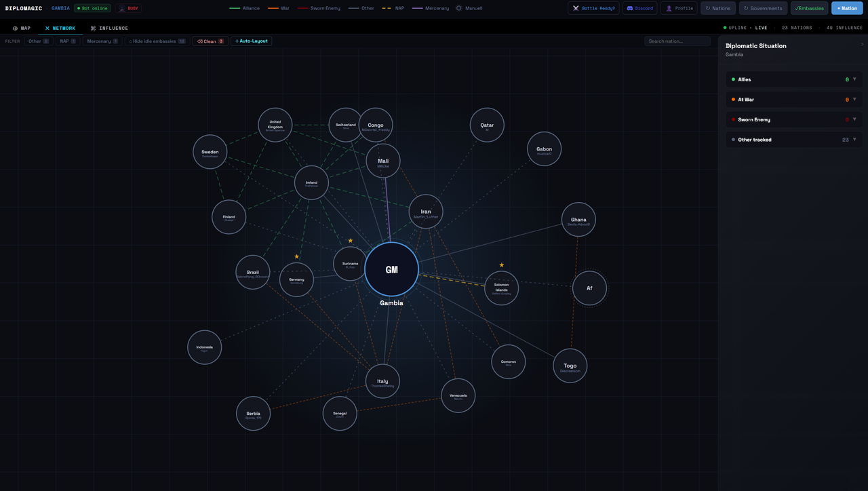Toggle the NAP filter chip

pyautogui.click(x=68, y=41)
